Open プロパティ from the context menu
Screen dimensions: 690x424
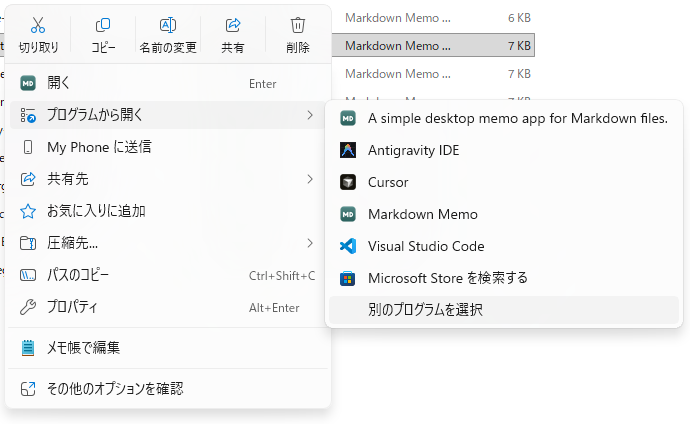pos(169,307)
